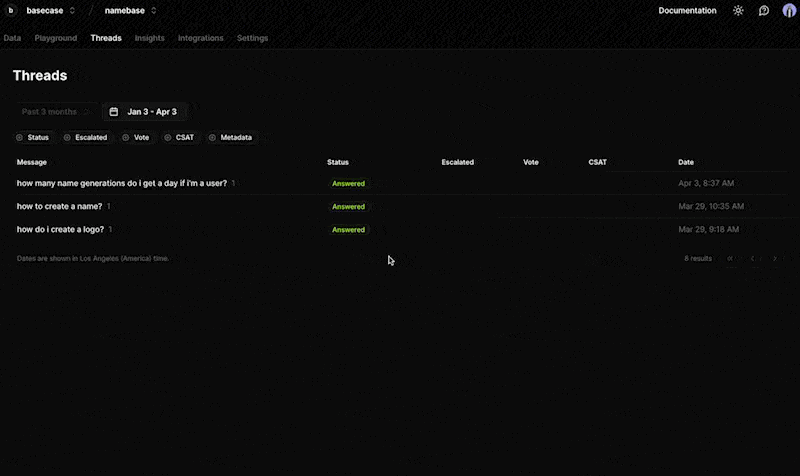Open the feedback chat bubble icon

click(763, 10)
